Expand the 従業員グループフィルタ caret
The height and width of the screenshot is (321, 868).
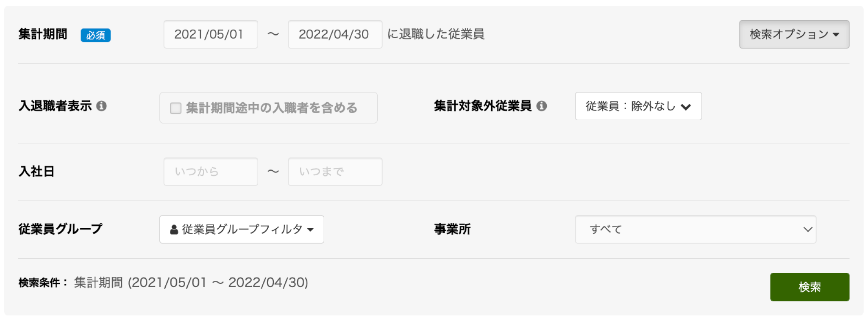311,230
